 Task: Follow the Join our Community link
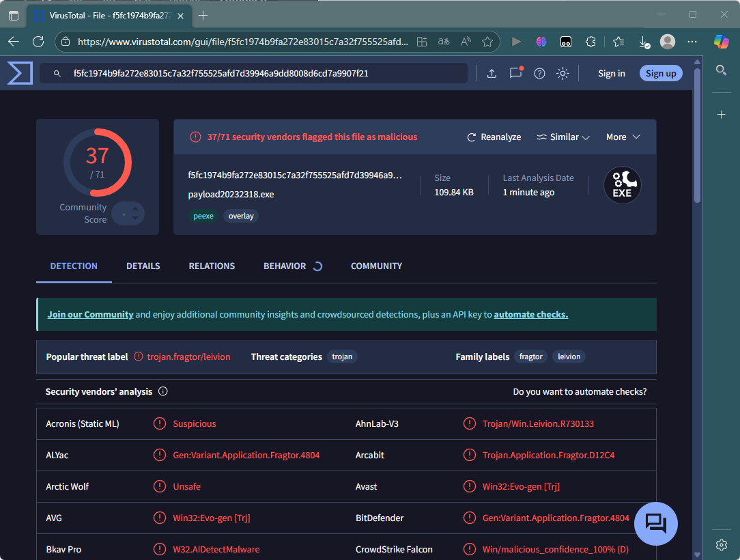click(90, 314)
